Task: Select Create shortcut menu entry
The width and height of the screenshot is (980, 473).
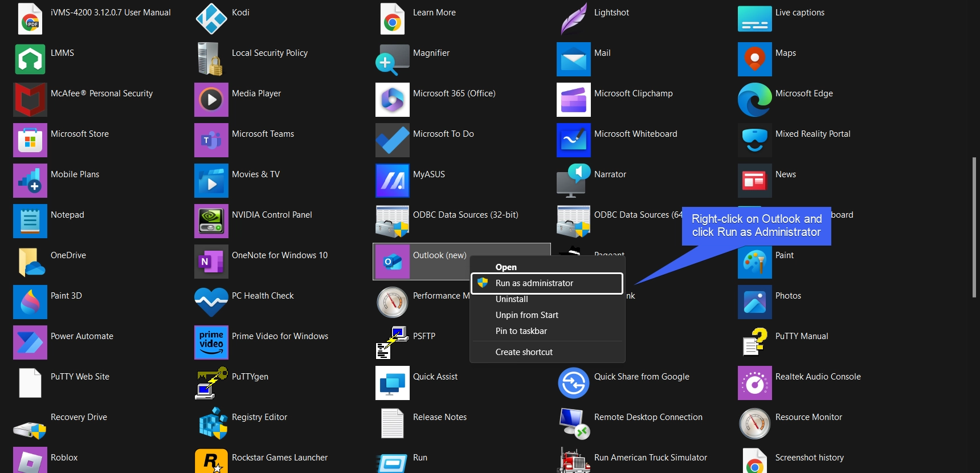Action: tap(524, 352)
